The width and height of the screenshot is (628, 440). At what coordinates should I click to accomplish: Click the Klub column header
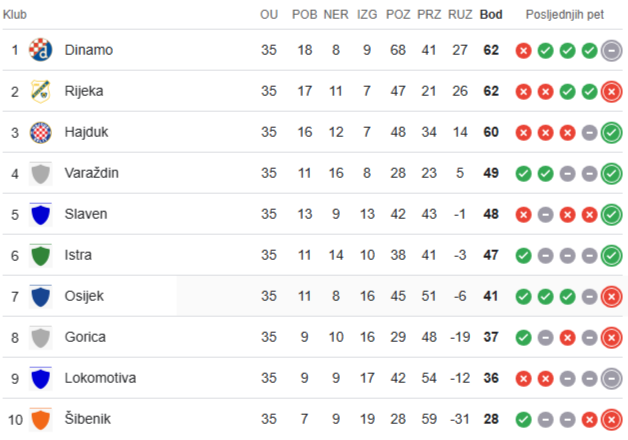tap(15, 15)
